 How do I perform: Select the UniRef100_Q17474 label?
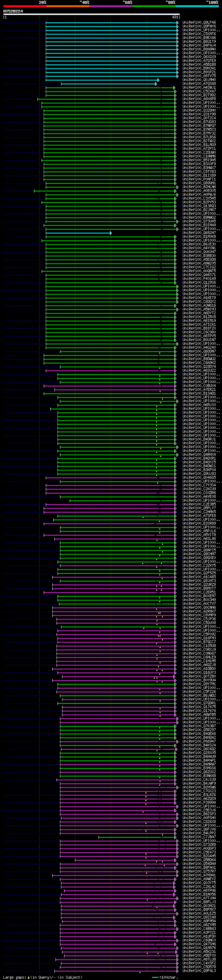(x=199, y=711)
